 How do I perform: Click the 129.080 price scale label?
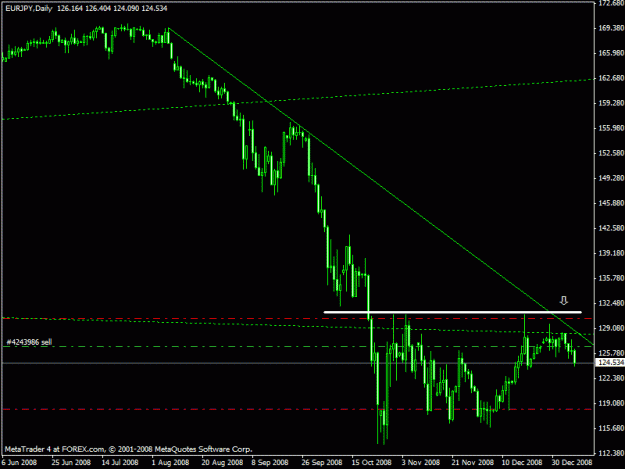click(611, 328)
